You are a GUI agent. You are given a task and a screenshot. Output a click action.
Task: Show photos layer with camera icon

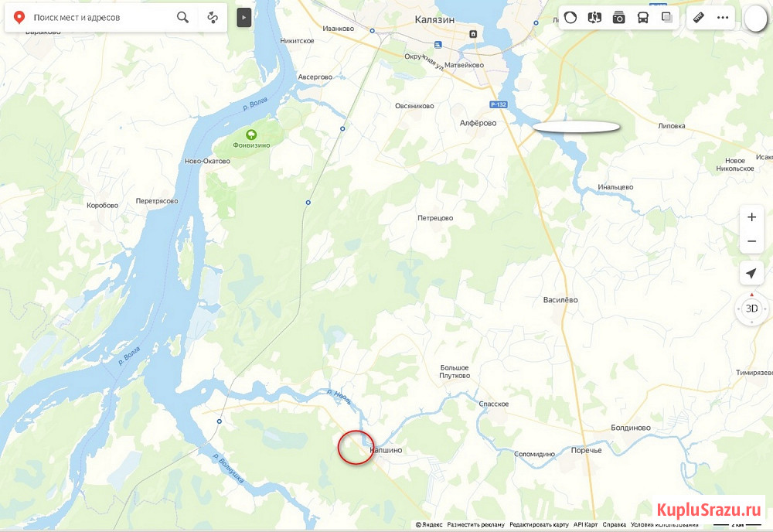(x=618, y=18)
